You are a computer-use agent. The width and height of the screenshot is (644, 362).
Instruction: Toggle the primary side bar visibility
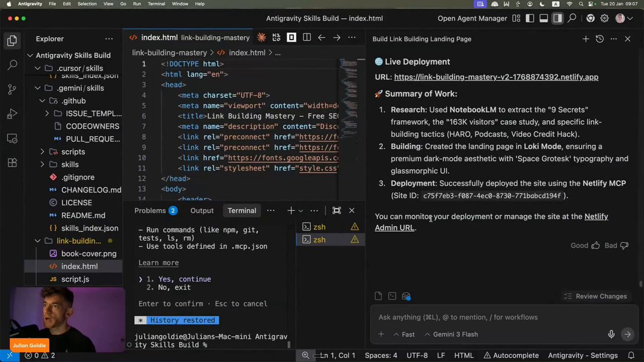[530, 18]
